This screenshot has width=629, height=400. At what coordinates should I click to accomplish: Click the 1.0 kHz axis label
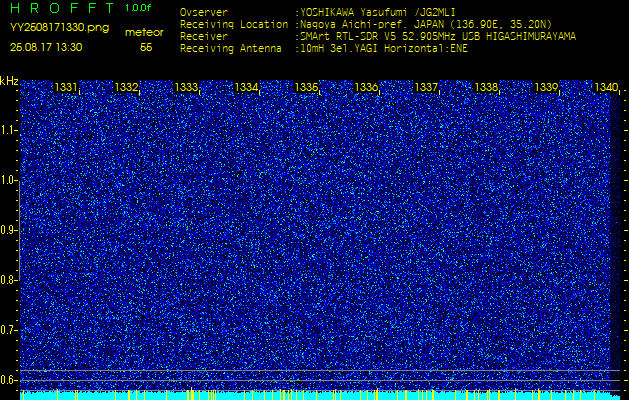pos(8,180)
